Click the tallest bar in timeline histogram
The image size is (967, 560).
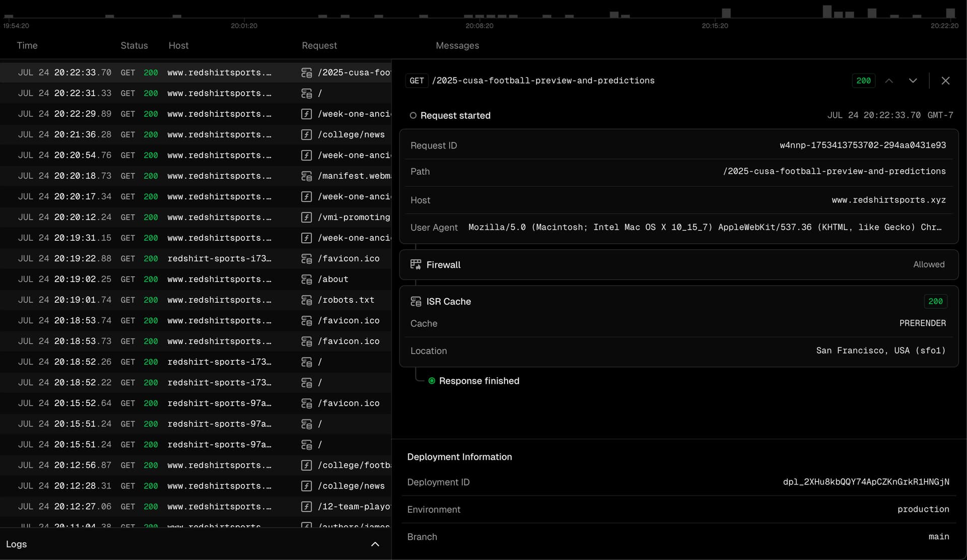tap(827, 11)
